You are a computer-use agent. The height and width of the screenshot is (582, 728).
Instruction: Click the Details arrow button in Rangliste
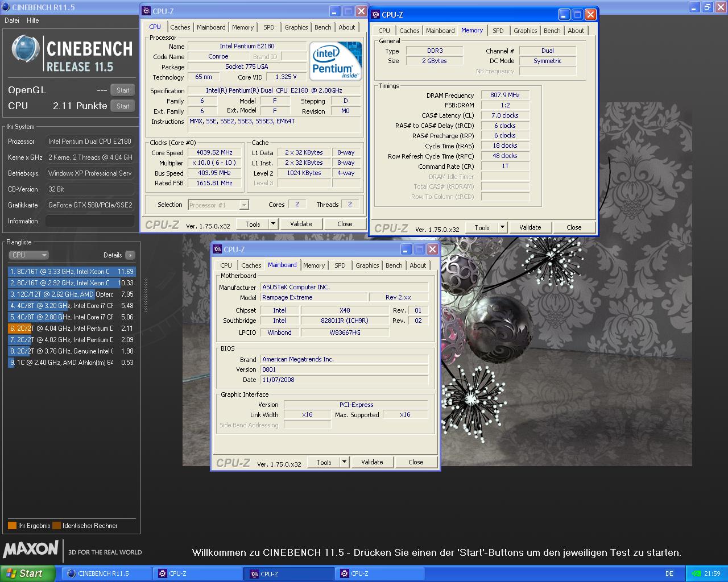(x=130, y=255)
